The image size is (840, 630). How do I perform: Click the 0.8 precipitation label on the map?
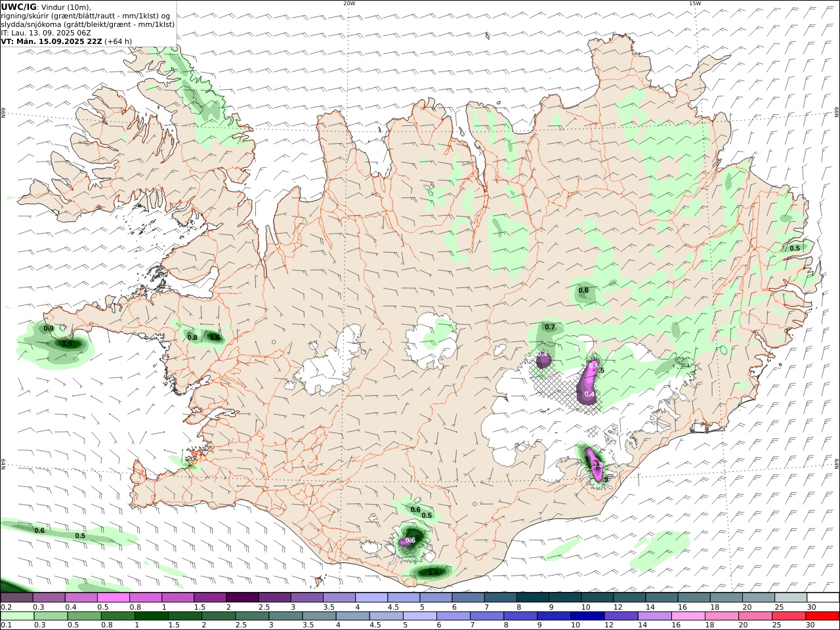tap(192, 337)
